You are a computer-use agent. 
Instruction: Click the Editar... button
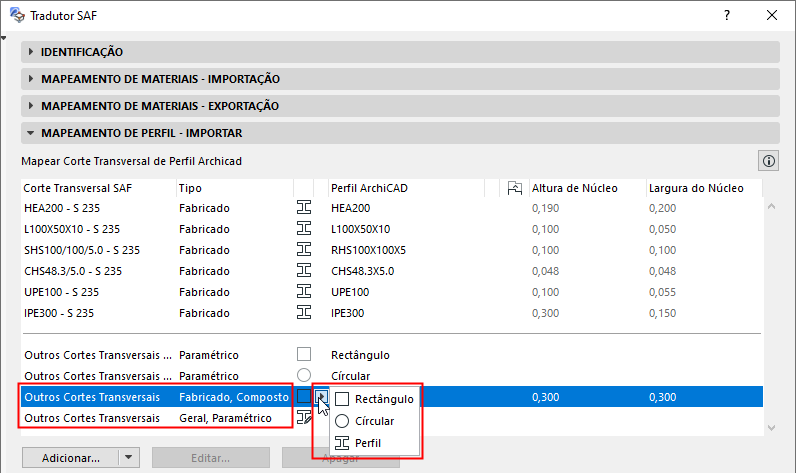pos(211,458)
